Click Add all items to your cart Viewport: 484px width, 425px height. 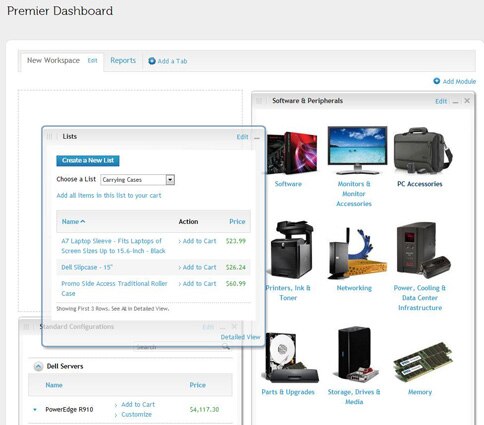click(x=109, y=196)
